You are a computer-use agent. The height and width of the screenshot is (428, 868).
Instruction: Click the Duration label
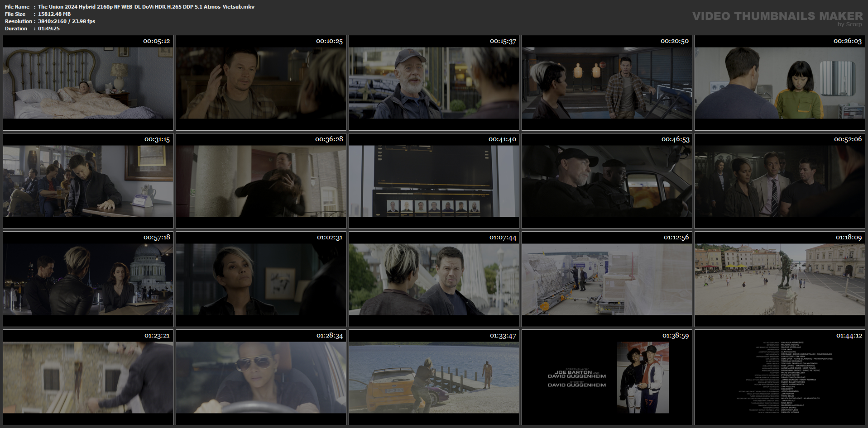click(16, 29)
